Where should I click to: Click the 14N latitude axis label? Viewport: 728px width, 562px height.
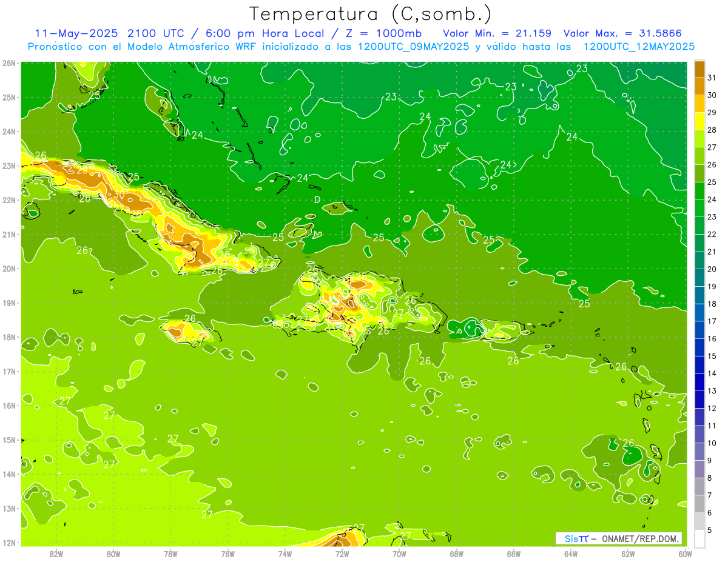point(8,474)
